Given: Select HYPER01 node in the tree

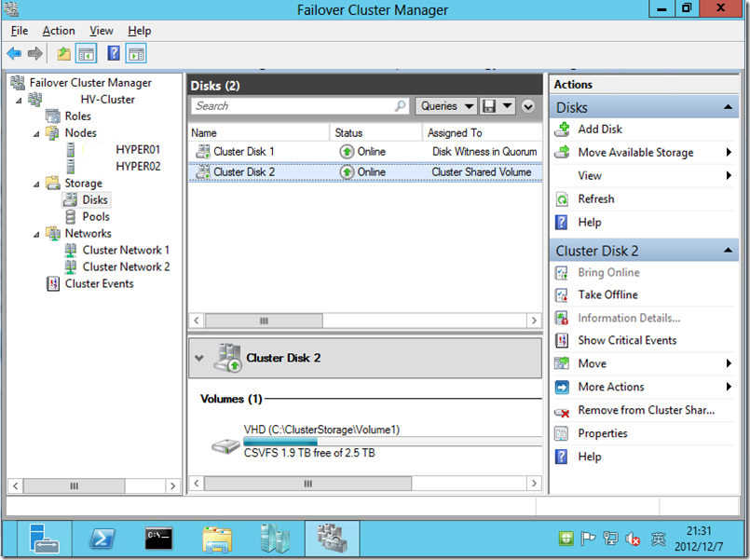Looking at the screenshot, I should pos(138,150).
